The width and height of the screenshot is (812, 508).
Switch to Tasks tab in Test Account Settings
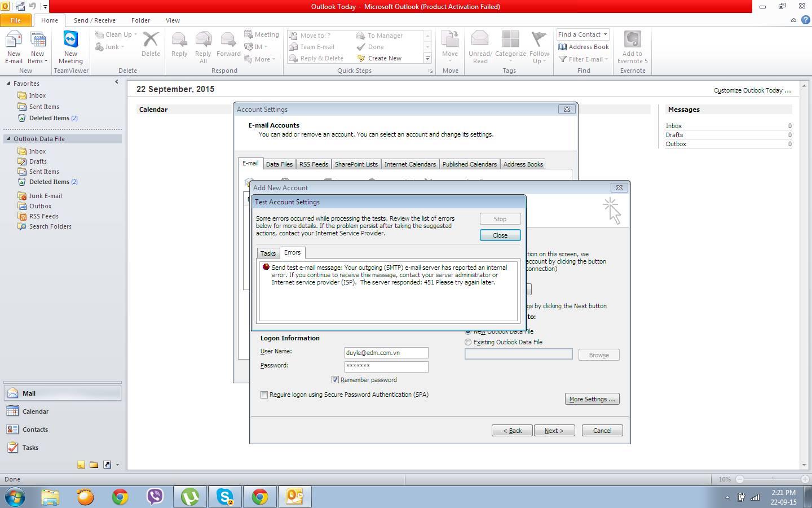[268, 253]
